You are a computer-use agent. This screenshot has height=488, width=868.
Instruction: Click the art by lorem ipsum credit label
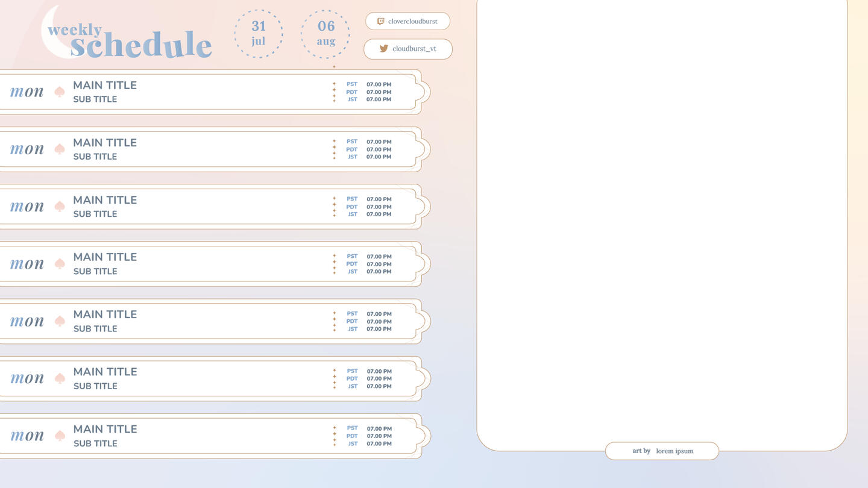(x=662, y=451)
